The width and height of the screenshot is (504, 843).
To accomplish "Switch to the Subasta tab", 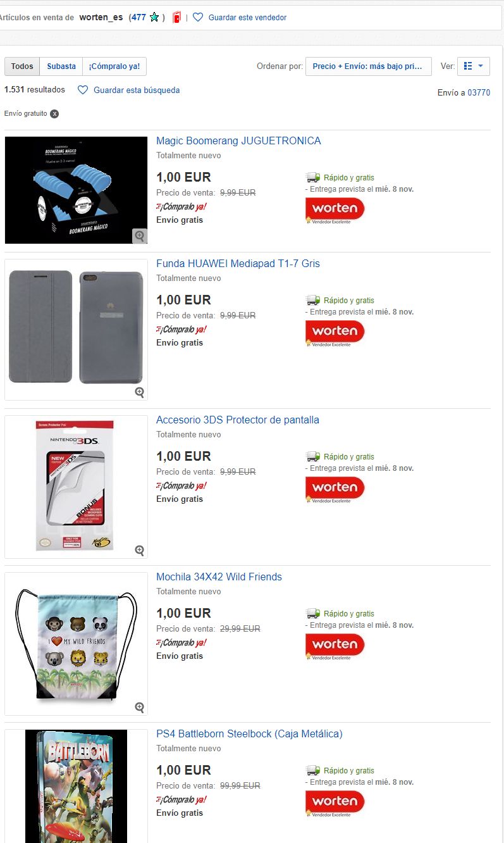I will pos(61,66).
